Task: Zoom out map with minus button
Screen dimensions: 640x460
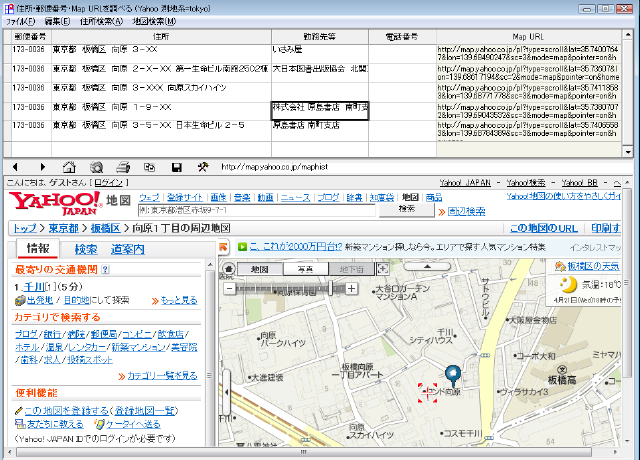Action: click(229, 289)
